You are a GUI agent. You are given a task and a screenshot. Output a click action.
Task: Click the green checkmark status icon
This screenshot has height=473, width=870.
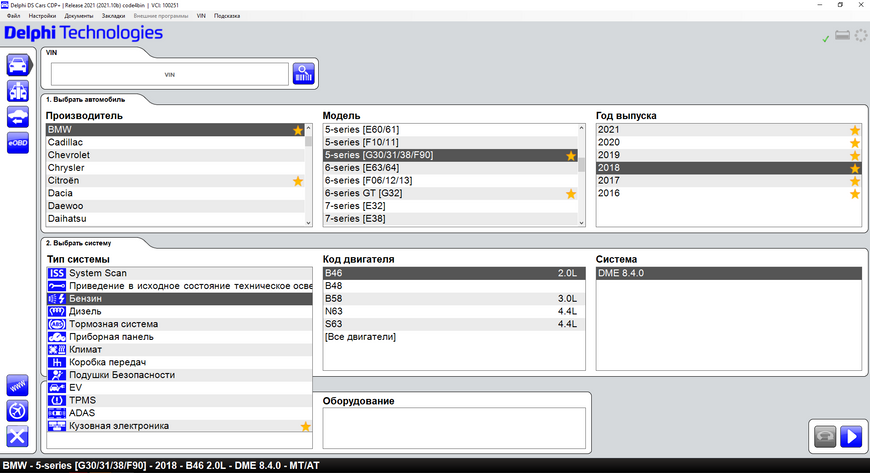[826, 38]
